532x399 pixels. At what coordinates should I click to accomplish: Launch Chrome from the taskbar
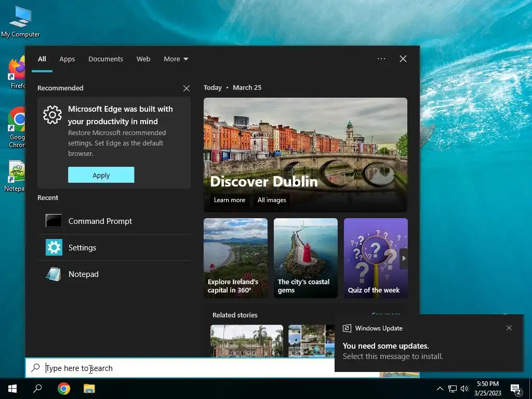click(64, 389)
